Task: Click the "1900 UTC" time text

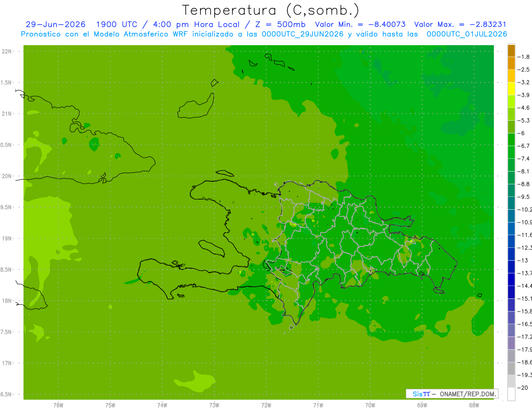Action: coord(116,24)
